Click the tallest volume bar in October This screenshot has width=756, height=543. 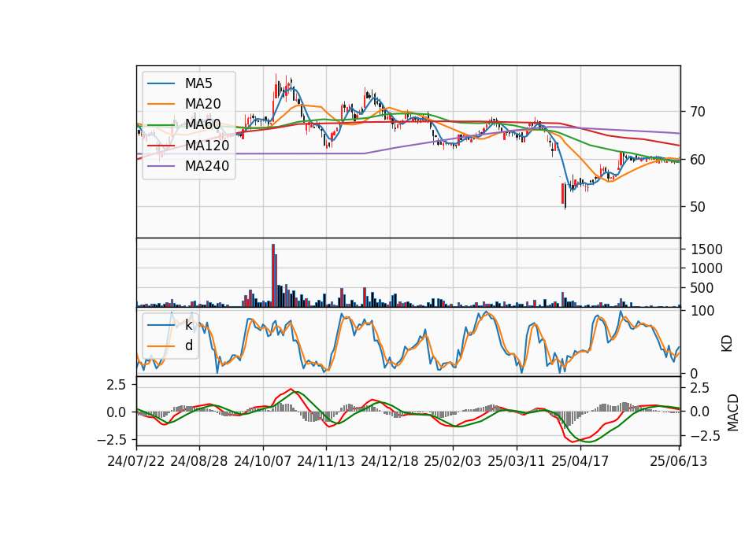pyautogui.click(x=273, y=275)
